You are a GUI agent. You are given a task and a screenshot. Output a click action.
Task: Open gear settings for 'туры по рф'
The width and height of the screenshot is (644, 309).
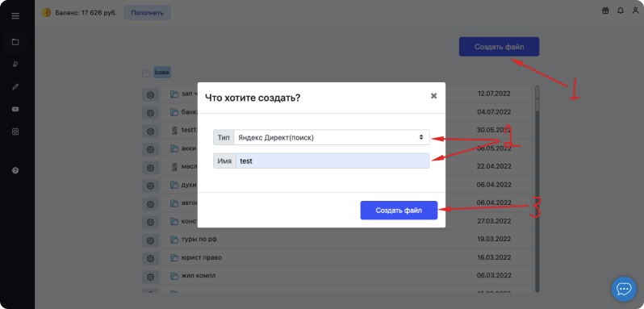pyautogui.click(x=150, y=240)
